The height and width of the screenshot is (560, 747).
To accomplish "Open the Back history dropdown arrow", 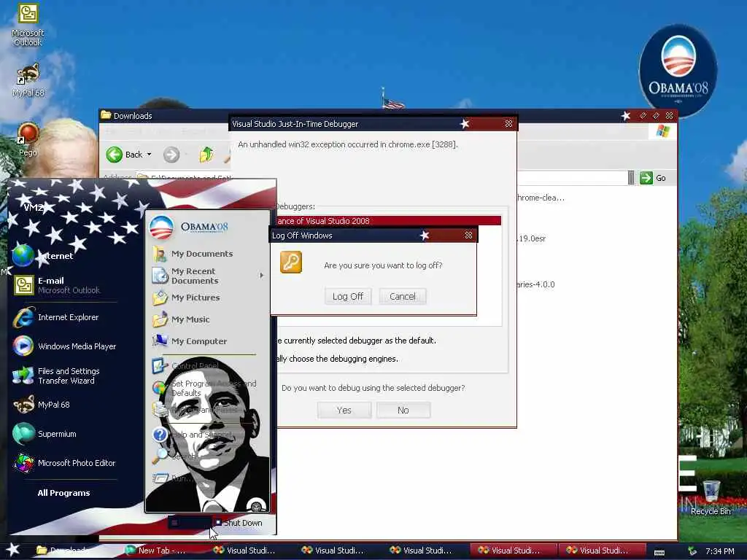I will pyautogui.click(x=149, y=155).
